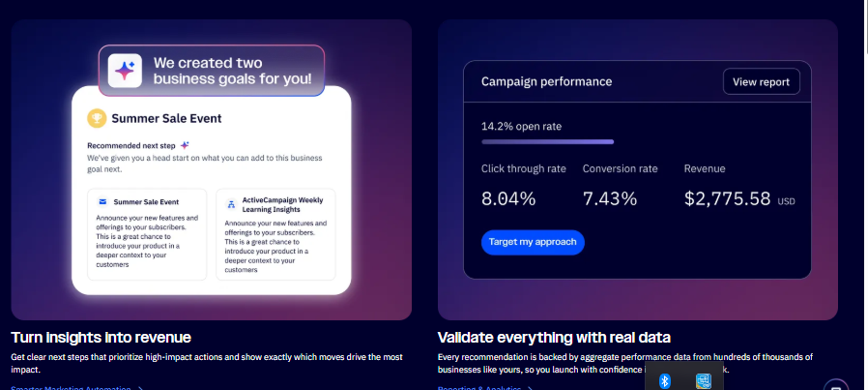
Task: Click the 8.04% click through rate value
Action: tap(508, 199)
